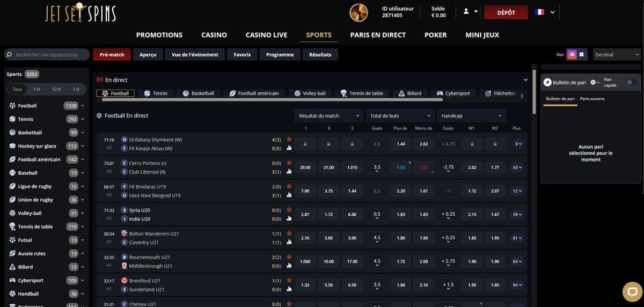The height and width of the screenshot is (307, 644).
Task: Select odds 29.00 for Cerro Porteno win
Action: tap(305, 167)
